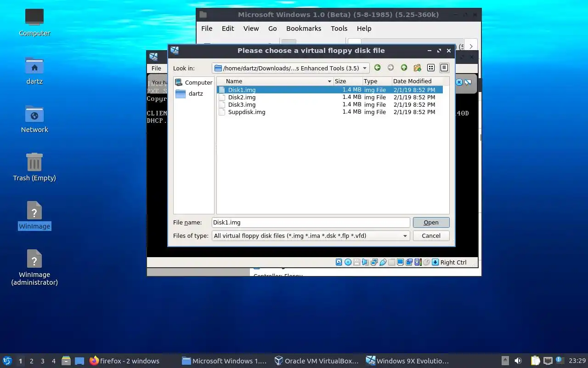Click volume speaker icon in system tray

[518, 361]
